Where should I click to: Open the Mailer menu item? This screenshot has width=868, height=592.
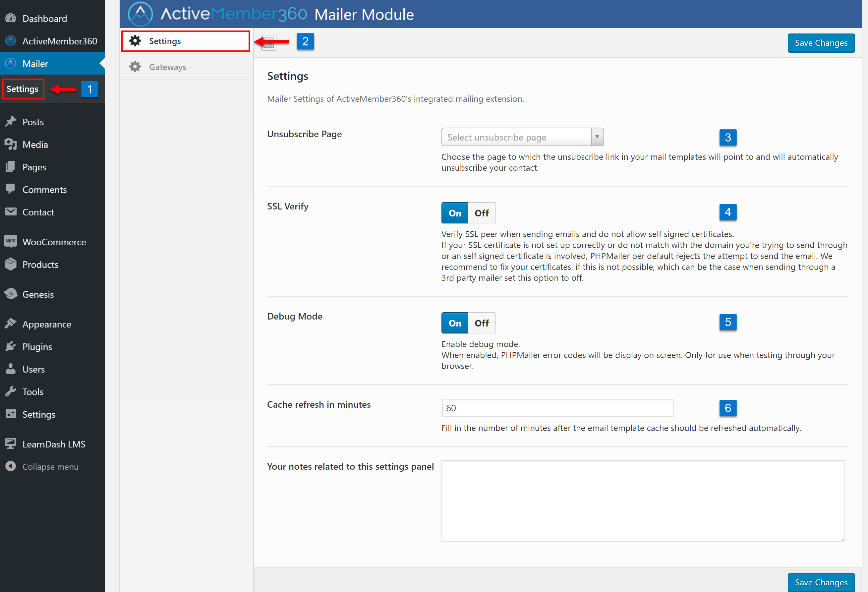tap(52, 64)
